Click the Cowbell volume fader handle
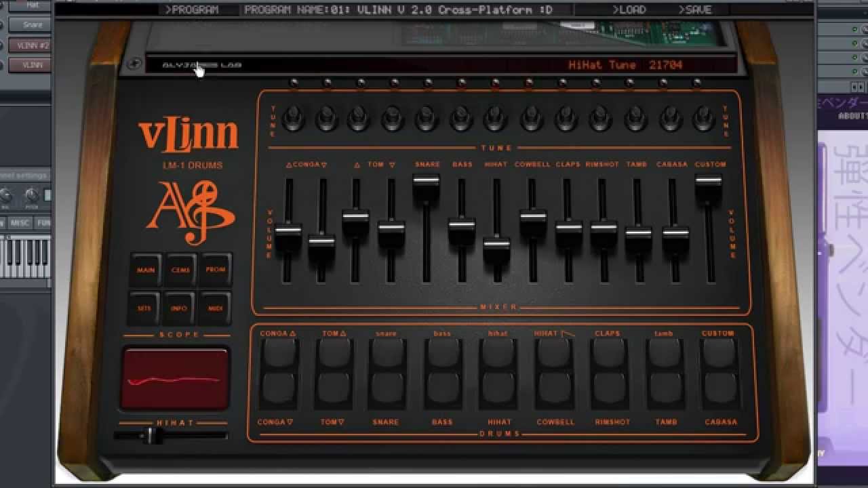This screenshot has width=868, height=488. 533,218
